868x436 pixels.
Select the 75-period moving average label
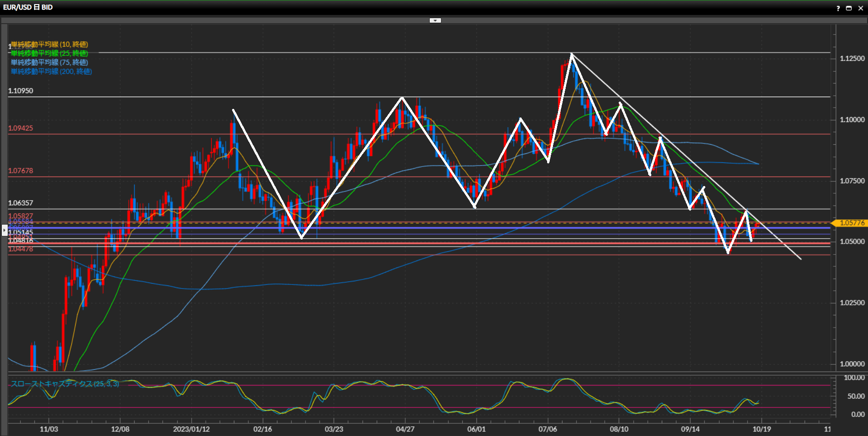click(x=49, y=63)
